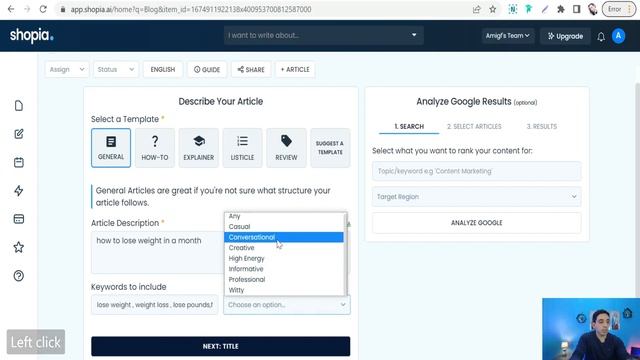Open the Assign dropdown
Image resolution: width=640 pixels, height=360 pixels.
click(67, 69)
